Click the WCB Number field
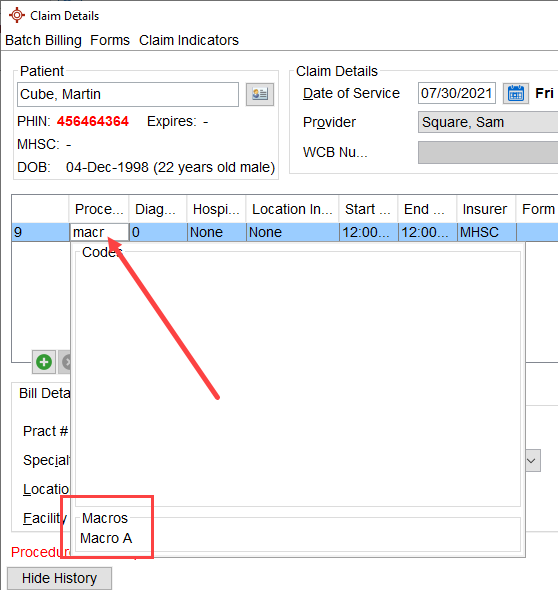558x590 pixels. click(x=488, y=152)
